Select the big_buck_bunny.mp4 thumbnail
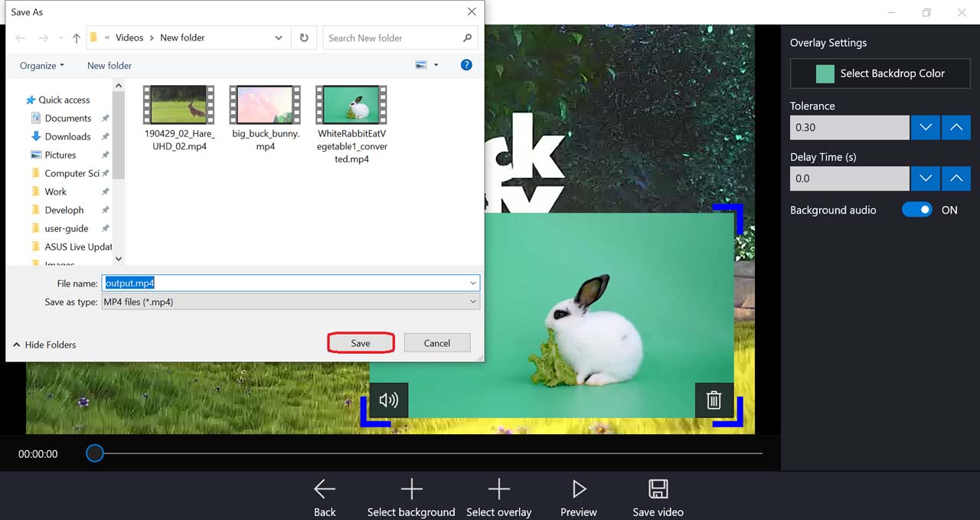Image resolution: width=980 pixels, height=520 pixels. (266, 106)
